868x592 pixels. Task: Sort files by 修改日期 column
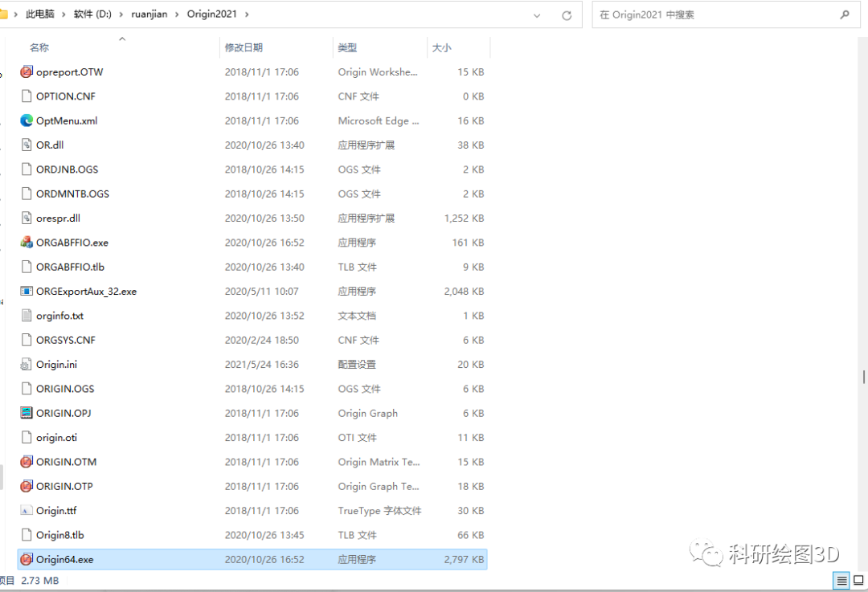[244, 47]
